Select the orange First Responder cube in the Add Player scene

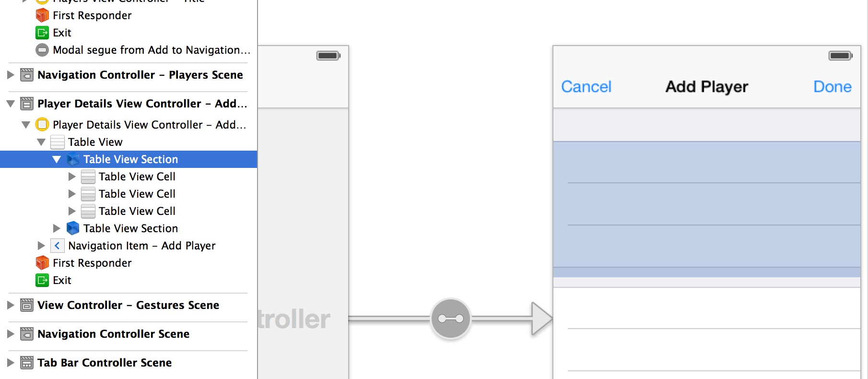(x=42, y=263)
